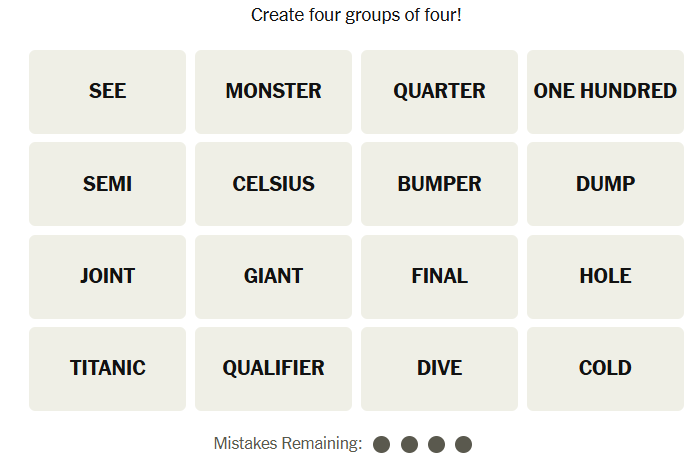Click the BUMPER word tile
Viewport: 697px width, 457px height.
pos(439,184)
